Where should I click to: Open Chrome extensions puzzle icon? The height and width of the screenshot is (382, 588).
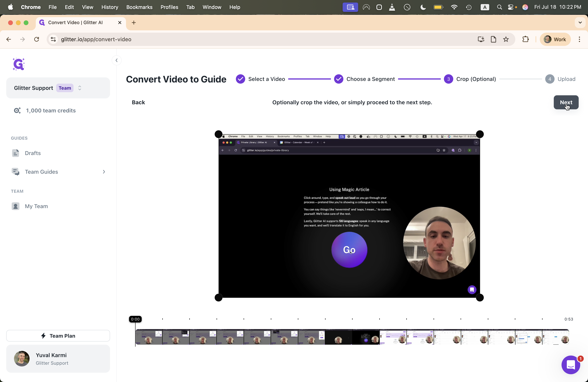click(526, 39)
